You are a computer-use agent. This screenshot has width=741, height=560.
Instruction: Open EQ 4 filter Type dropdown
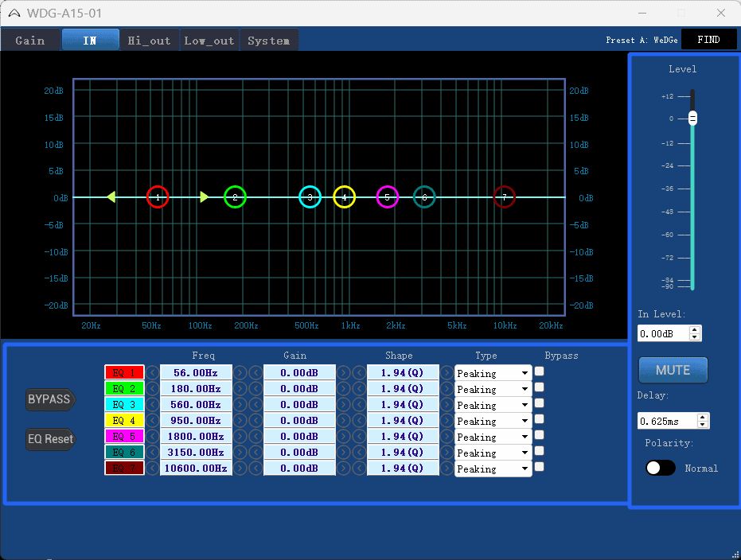493,421
